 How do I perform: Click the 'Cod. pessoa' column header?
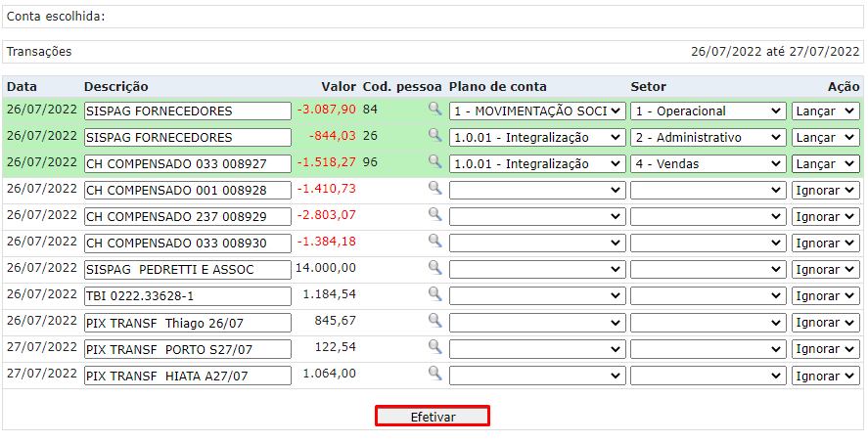click(x=402, y=87)
